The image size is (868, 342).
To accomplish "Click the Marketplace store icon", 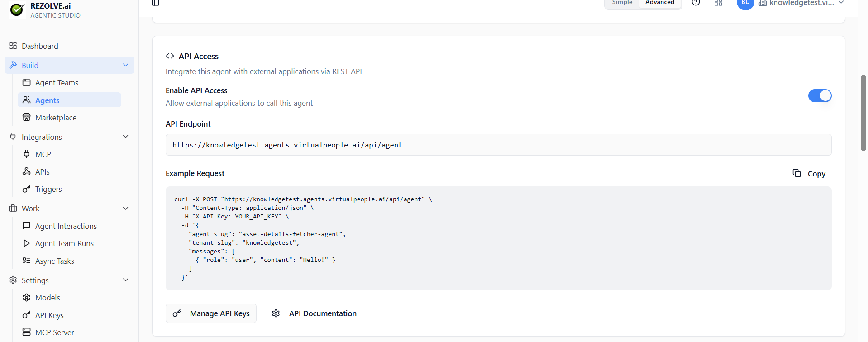I will (27, 117).
